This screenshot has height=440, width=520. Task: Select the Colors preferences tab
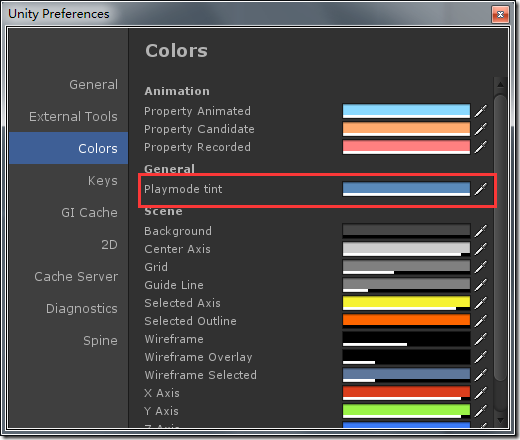coord(68,148)
